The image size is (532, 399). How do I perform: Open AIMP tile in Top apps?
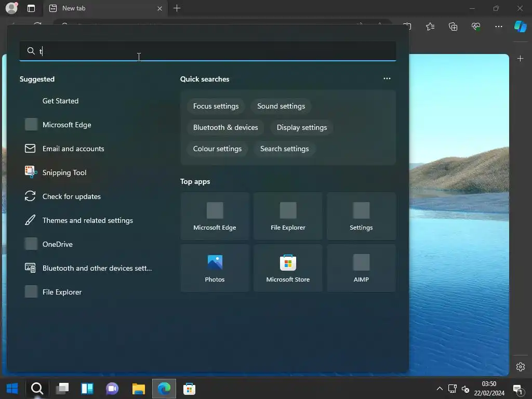pos(361,268)
